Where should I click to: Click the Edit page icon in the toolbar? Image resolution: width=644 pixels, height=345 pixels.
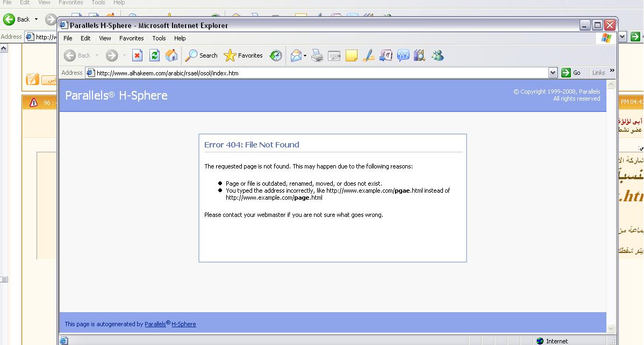334,55
